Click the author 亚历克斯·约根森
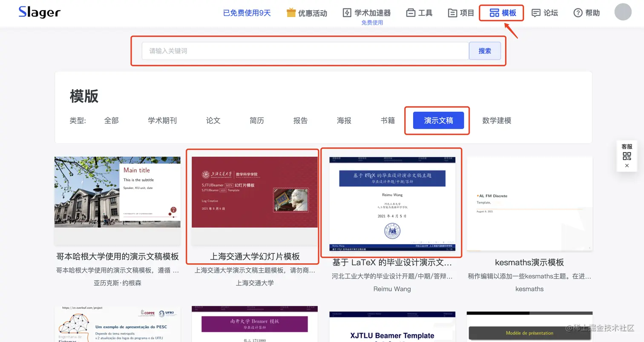Screen dimensions: 644x342 pyautogui.click(x=118, y=283)
